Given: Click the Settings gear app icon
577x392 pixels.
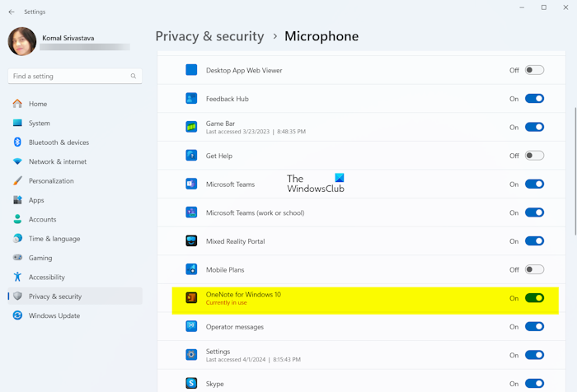Looking at the screenshot, I should pyautogui.click(x=191, y=355).
